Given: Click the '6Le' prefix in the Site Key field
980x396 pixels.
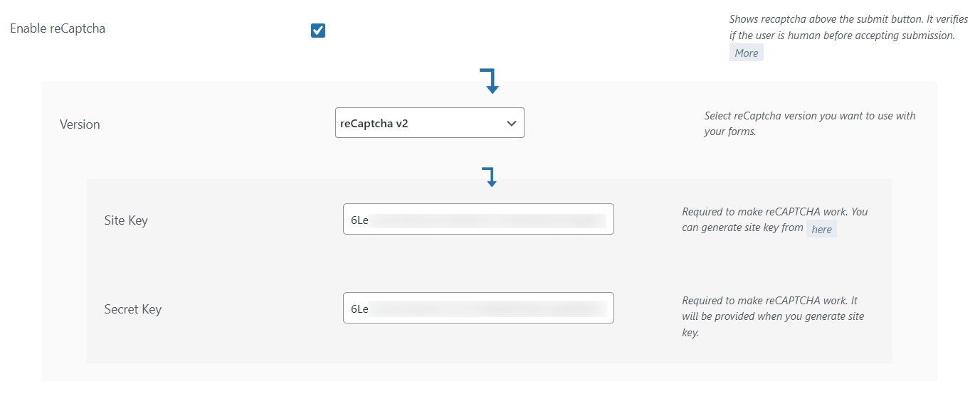Looking at the screenshot, I should (359, 220).
